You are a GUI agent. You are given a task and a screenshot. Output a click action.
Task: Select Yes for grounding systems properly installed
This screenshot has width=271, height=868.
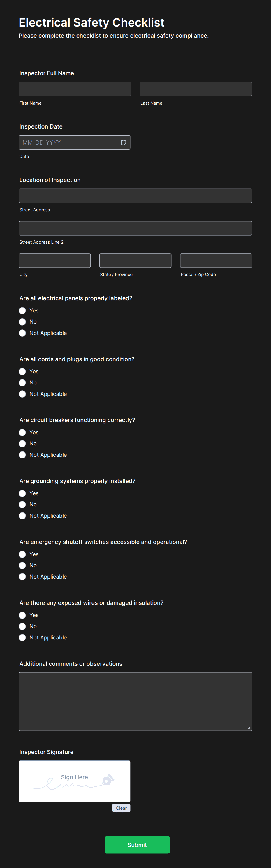pos(22,493)
